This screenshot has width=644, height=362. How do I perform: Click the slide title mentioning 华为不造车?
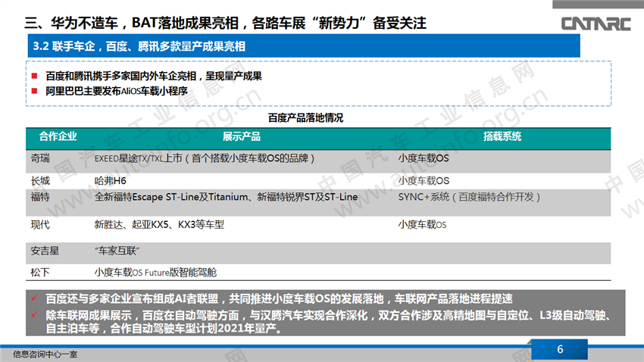coord(226,23)
